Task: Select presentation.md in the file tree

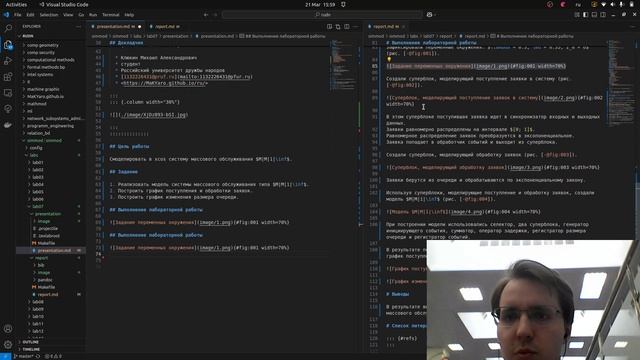Action: (54, 251)
